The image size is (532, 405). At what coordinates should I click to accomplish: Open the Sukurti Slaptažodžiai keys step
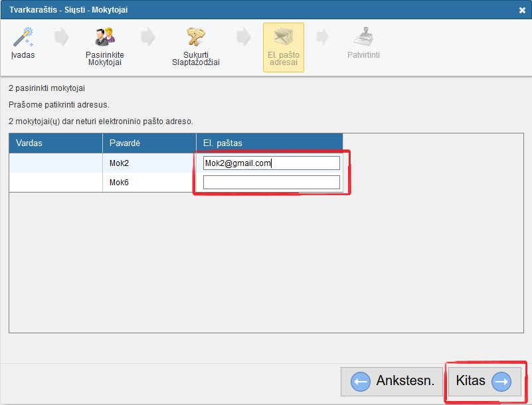[x=195, y=37]
